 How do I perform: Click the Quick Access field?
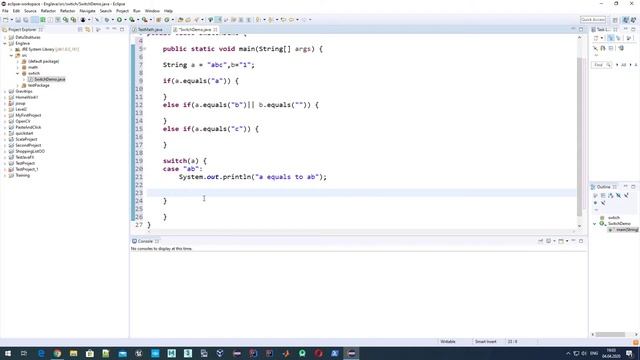(593, 20)
